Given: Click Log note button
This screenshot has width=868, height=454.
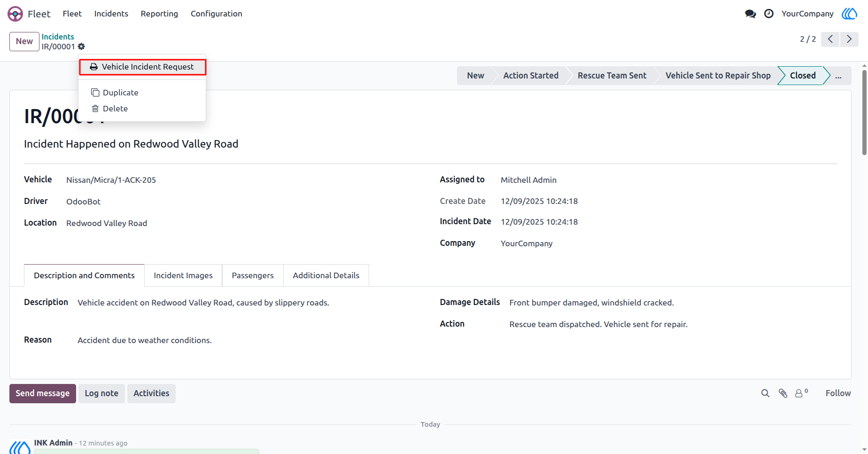Looking at the screenshot, I should pyautogui.click(x=101, y=393).
